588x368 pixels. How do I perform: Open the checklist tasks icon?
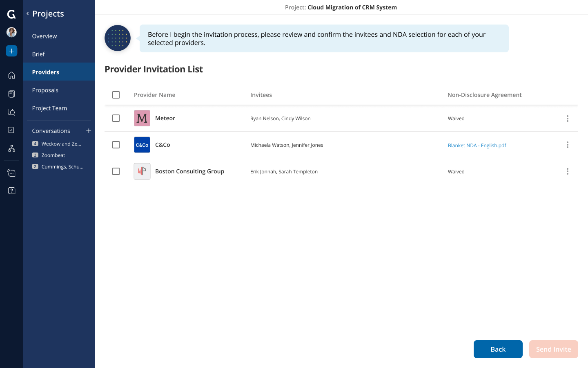[x=11, y=130]
